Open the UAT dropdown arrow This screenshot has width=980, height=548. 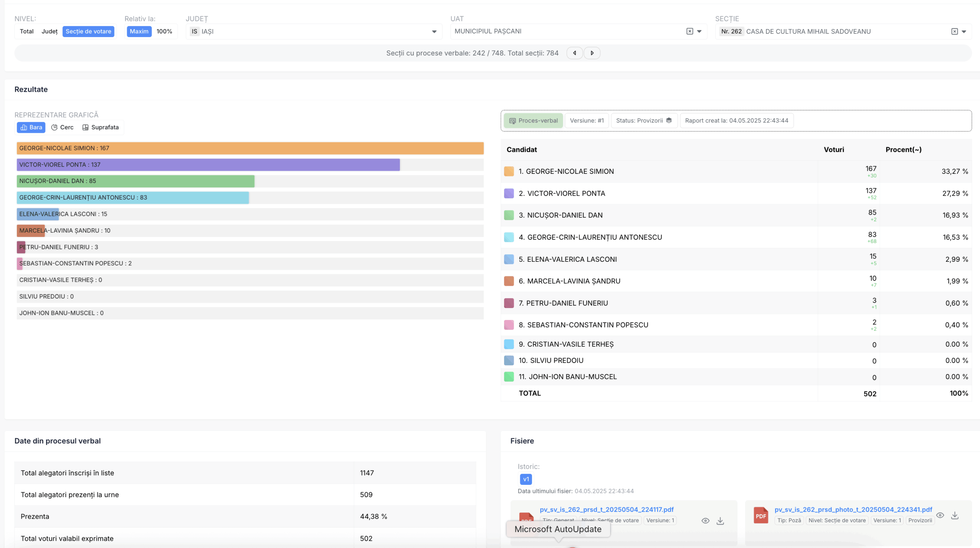click(699, 31)
